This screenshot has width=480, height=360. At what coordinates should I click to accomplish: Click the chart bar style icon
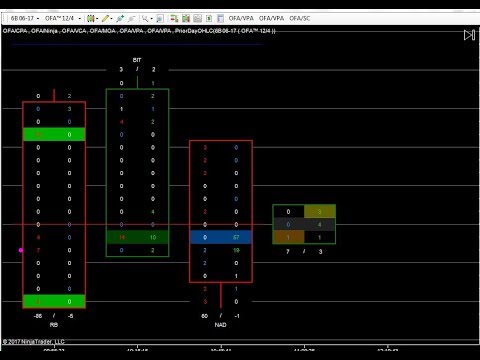coord(90,18)
